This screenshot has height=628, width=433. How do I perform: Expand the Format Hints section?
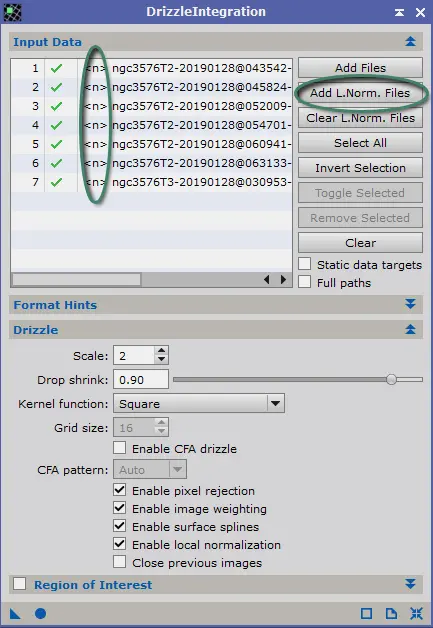click(410, 304)
